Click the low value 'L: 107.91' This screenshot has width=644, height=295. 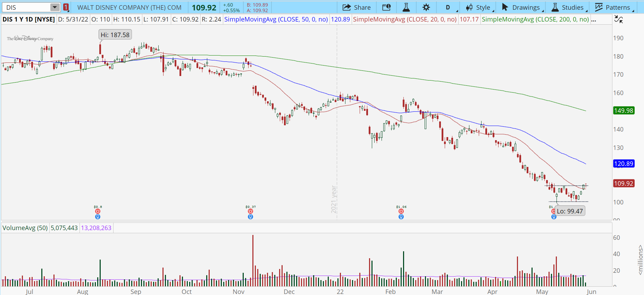pos(156,19)
